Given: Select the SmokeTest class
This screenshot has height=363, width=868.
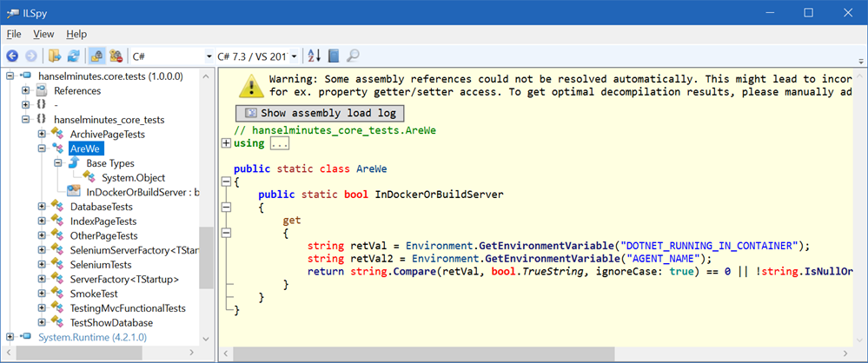Looking at the screenshot, I should 94,294.
